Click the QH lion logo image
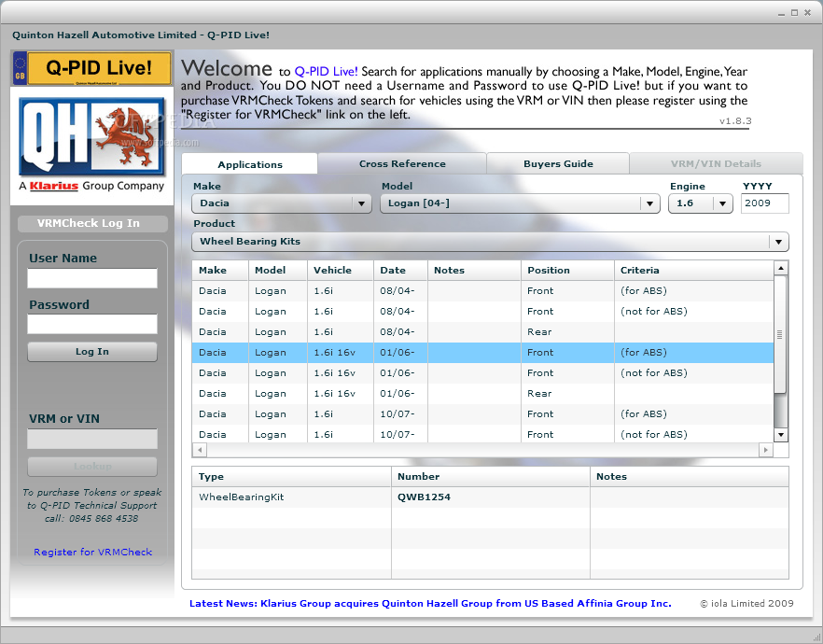This screenshot has height=644, width=823. (x=92, y=136)
